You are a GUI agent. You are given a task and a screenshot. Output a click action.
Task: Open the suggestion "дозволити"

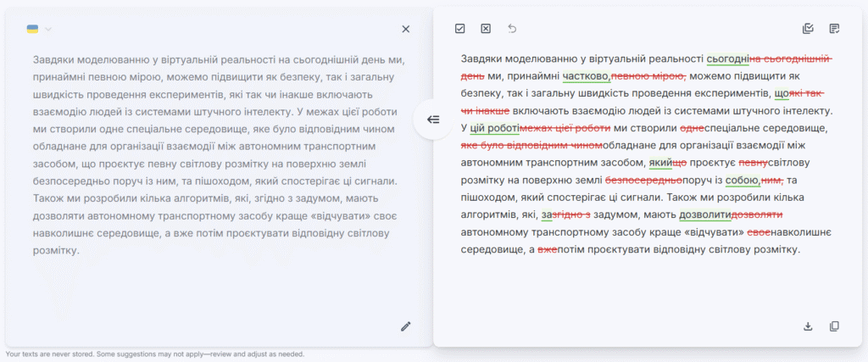tap(704, 214)
